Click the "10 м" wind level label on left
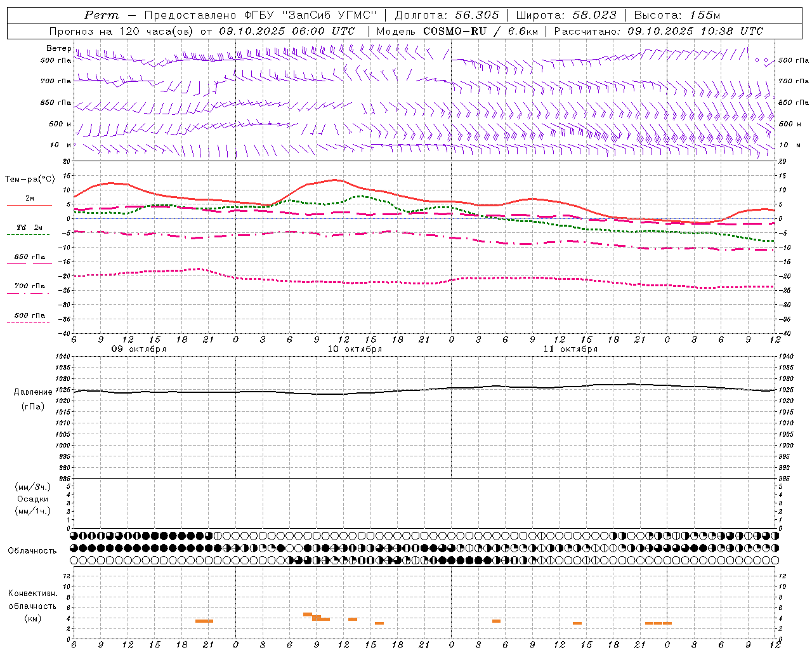The width and height of the screenshot is (812, 650). [x=61, y=145]
